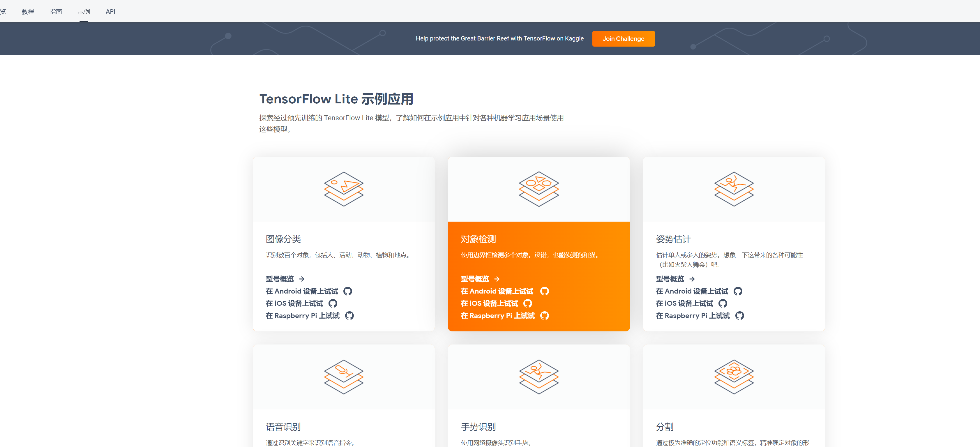The width and height of the screenshot is (980, 447).
Task: Click the 分割 card title
Action: click(665, 427)
